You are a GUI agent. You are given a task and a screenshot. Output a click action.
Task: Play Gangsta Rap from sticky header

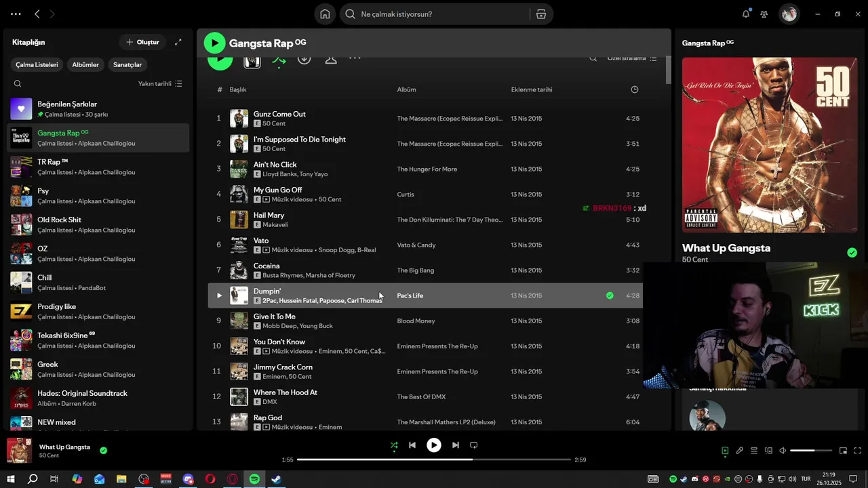(214, 43)
